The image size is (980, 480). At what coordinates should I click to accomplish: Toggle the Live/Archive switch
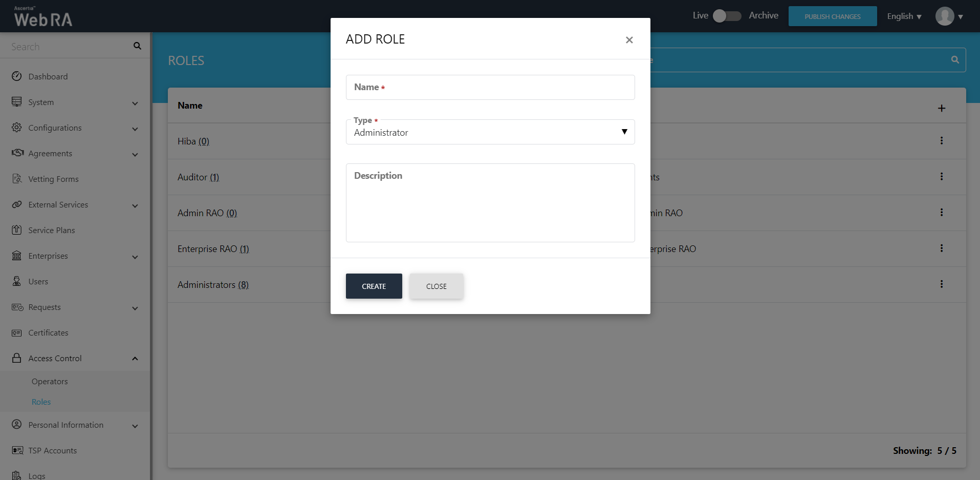coord(727,16)
